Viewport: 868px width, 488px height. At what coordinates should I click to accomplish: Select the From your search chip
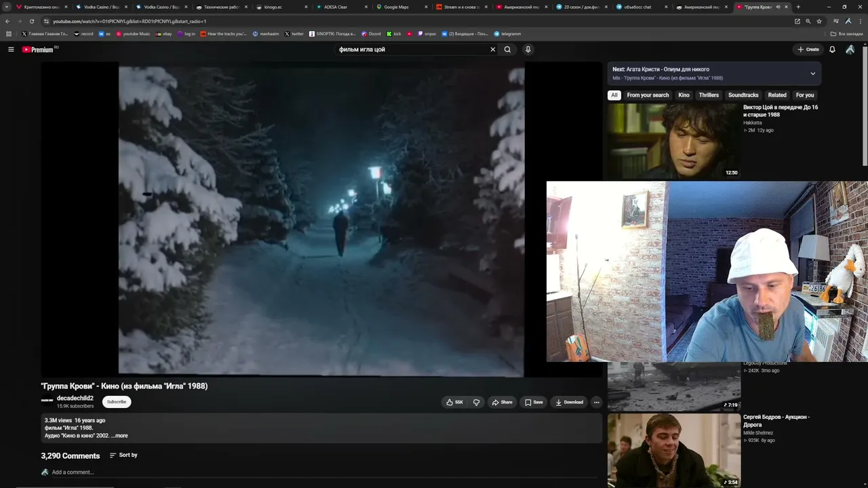point(648,95)
